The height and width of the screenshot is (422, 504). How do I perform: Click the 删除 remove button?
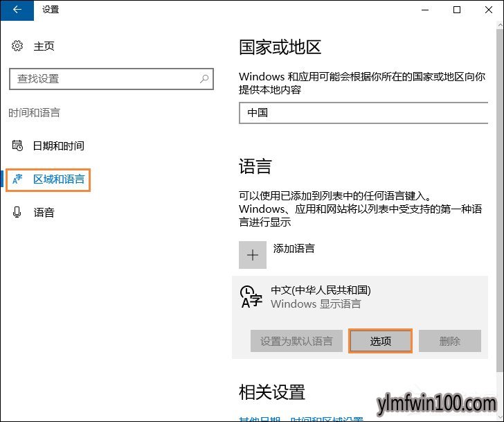(450, 341)
